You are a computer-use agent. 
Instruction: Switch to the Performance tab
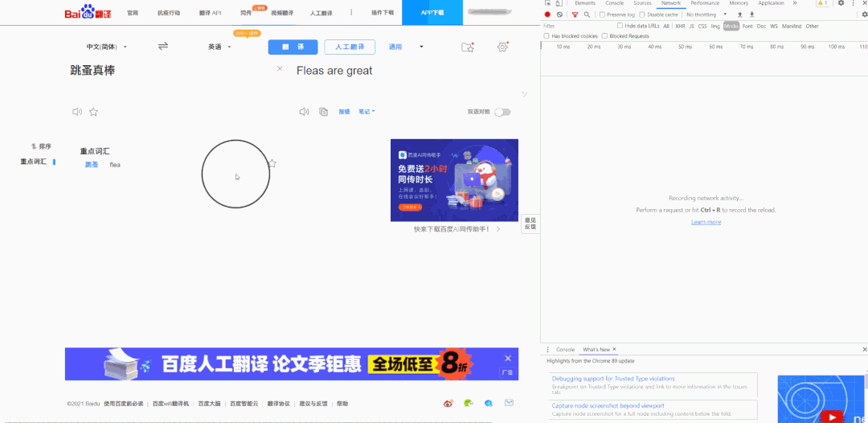(705, 3)
